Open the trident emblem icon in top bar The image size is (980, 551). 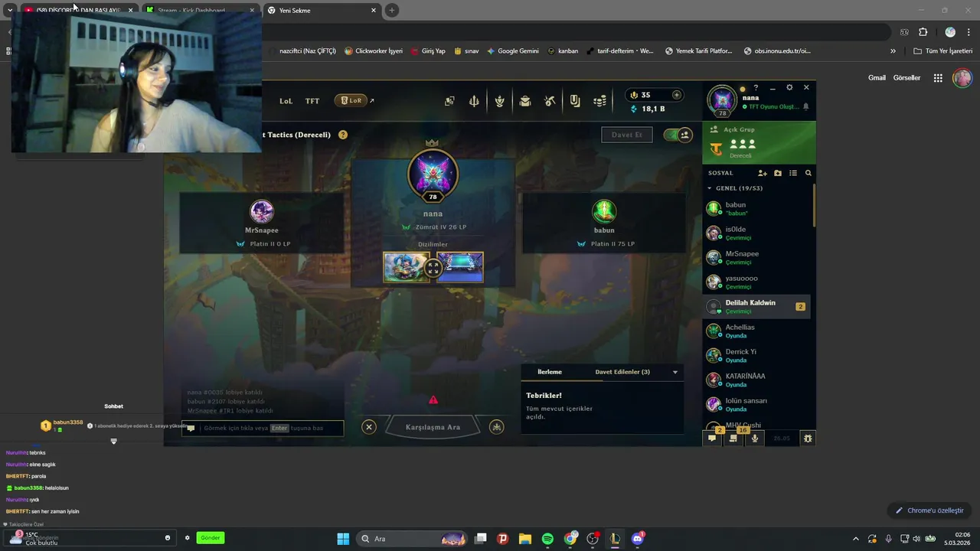[x=474, y=101]
